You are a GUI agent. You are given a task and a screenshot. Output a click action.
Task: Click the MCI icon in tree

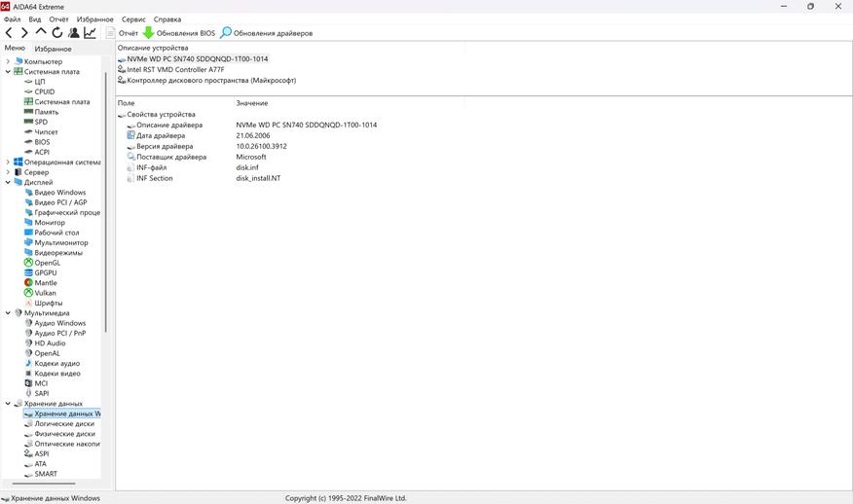[29, 383]
